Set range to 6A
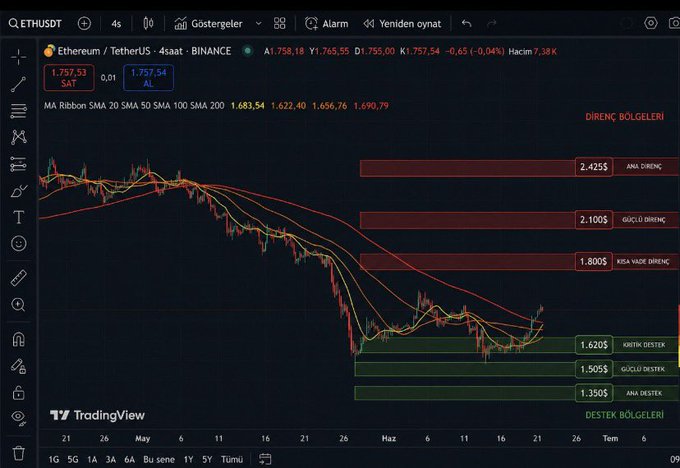This screenshot has height=468, width=680. [x=129, y=459]
